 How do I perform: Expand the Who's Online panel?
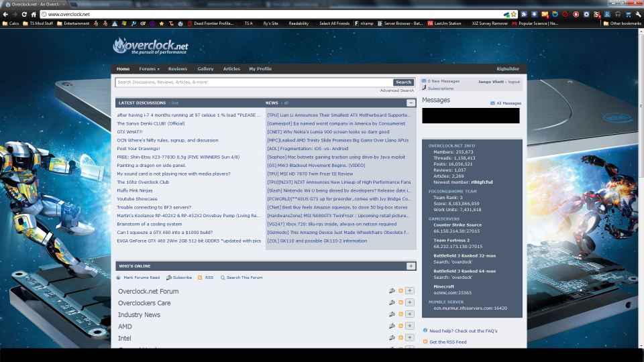point(411,266)
